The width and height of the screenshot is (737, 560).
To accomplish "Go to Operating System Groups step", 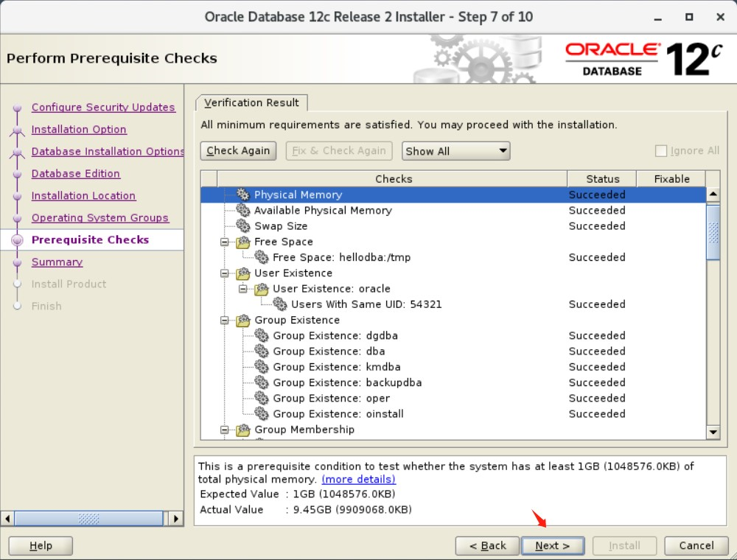I will pyautogui.click(x=99, y=217).
